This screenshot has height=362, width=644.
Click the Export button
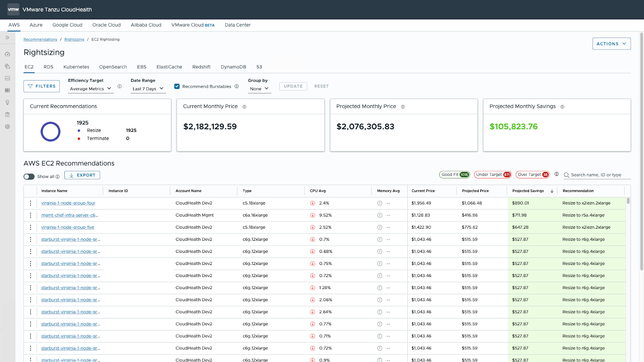pos(82,175)
